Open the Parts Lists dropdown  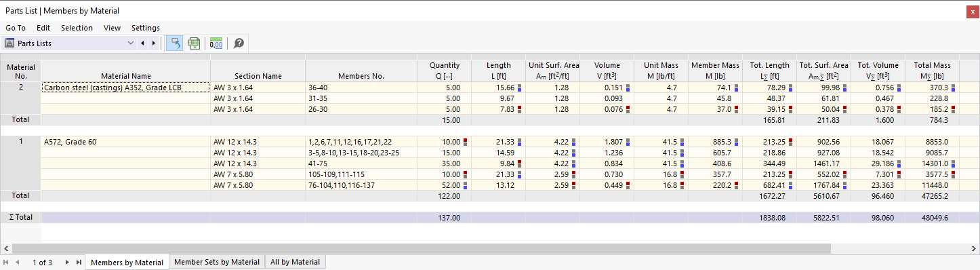click(131, 43)
